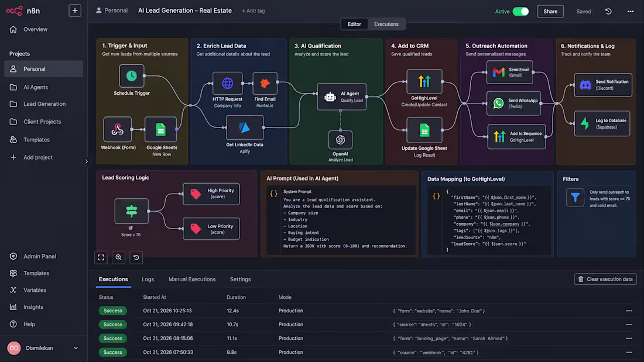Switch to the top Executions tab
This screenshot has height=362, width=644.
click(x=386, y=24)
